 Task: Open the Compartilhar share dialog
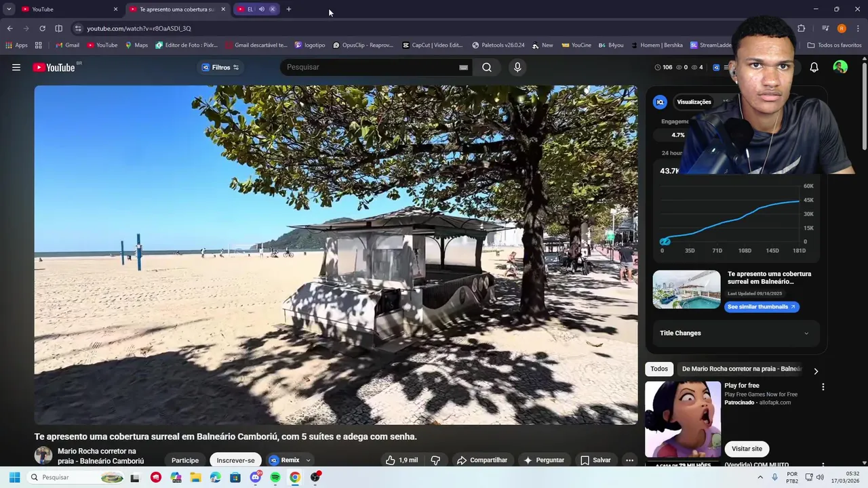(x=482, y=460)
